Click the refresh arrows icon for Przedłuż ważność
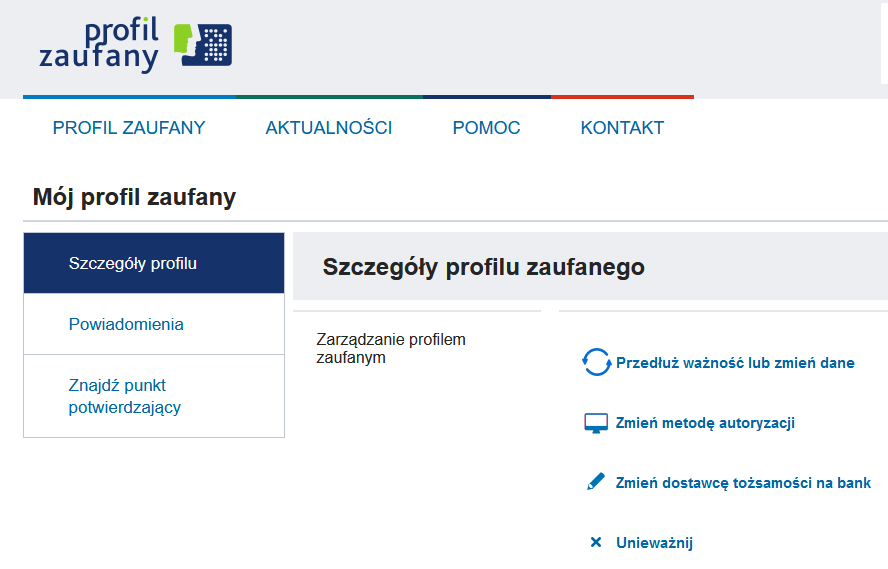The image size is (888, 569). [596, 362]
